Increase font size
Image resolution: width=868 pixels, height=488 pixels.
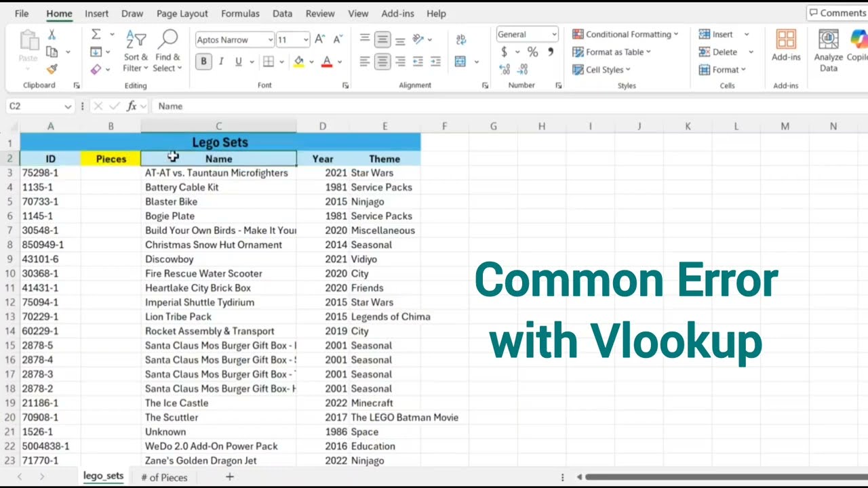[320, 39]
